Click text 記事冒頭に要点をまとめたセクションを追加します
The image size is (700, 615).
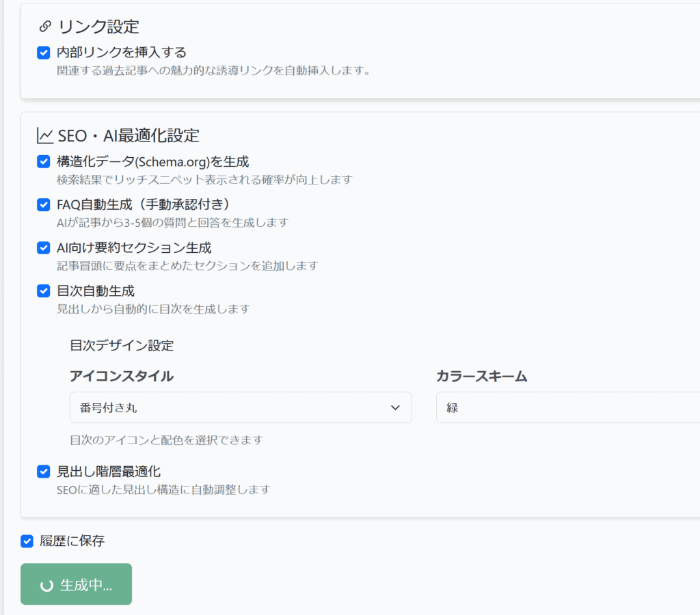187,266
